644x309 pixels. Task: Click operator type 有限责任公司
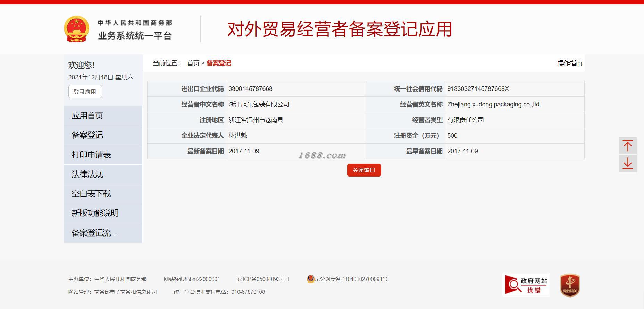pos(466,120)
